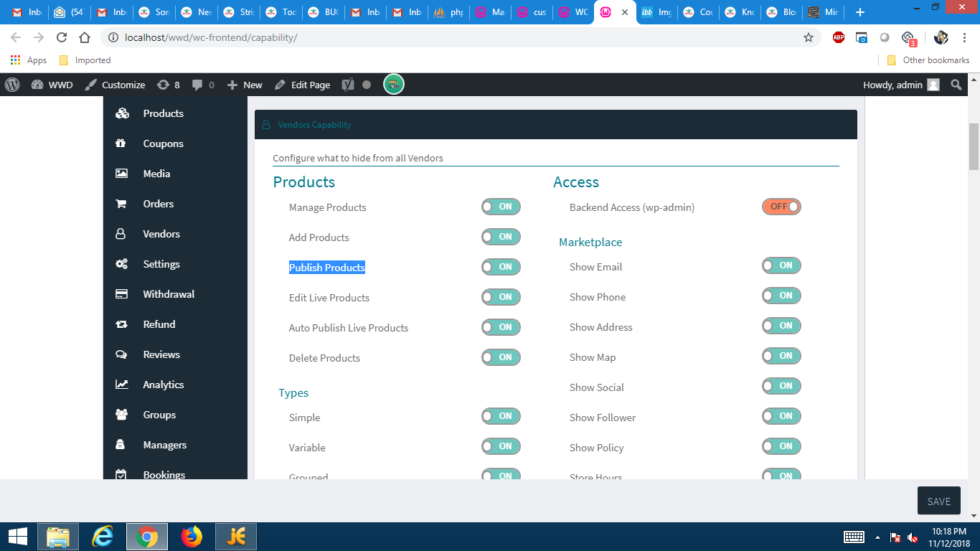Click the Yoast SEO icon in admin bar

[348, 85]
